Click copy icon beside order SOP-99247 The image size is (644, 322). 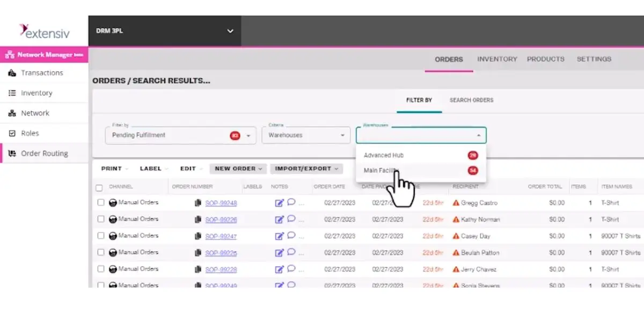pos(198,236)
